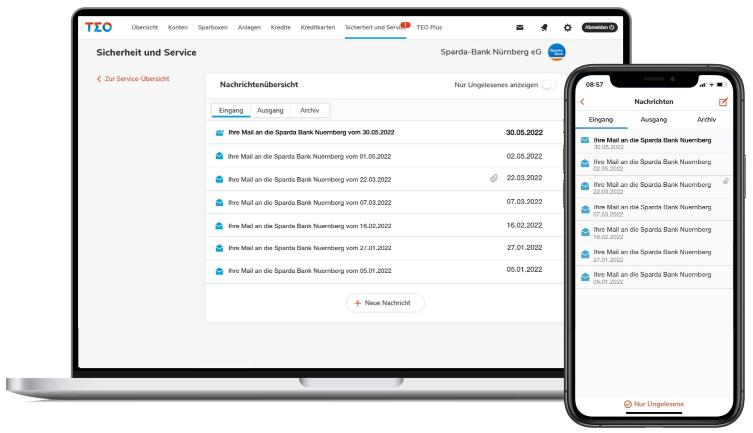Open the Sparboxen menu item
The width and height of the screenshot is (753, 433).
[212, 27]
